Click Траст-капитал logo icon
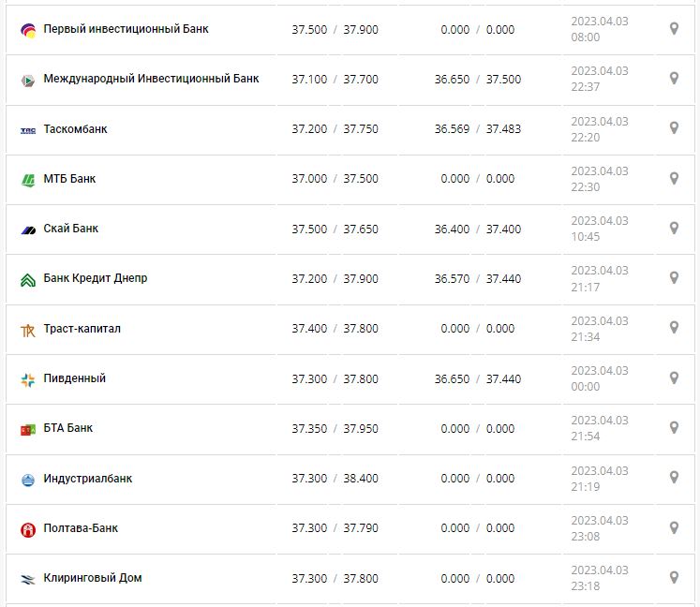The image size is (700, 607). pos(27,330)
